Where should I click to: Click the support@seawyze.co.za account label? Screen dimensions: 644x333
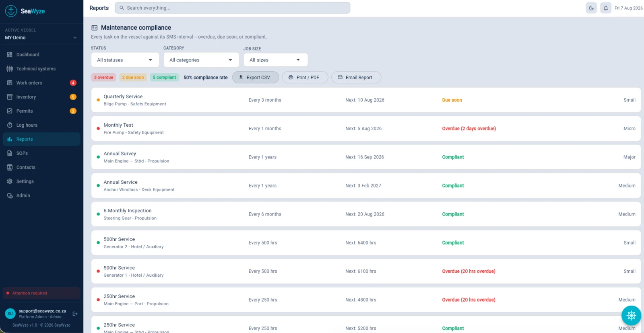click(x=42, y=311)
